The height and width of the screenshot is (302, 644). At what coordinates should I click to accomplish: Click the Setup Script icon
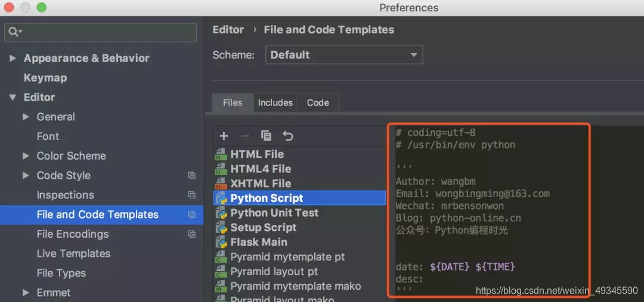click(x=221, y=228)
